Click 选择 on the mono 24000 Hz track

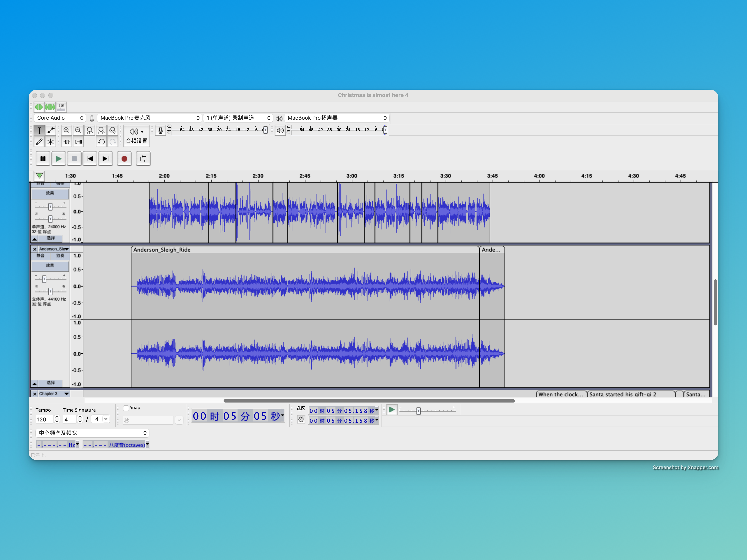(x=50, y=238)
